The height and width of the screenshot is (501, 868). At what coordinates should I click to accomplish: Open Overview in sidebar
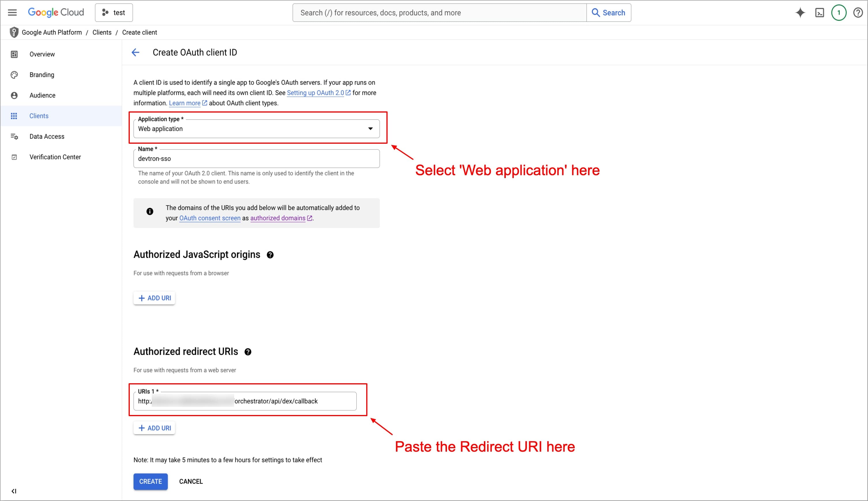42,54
